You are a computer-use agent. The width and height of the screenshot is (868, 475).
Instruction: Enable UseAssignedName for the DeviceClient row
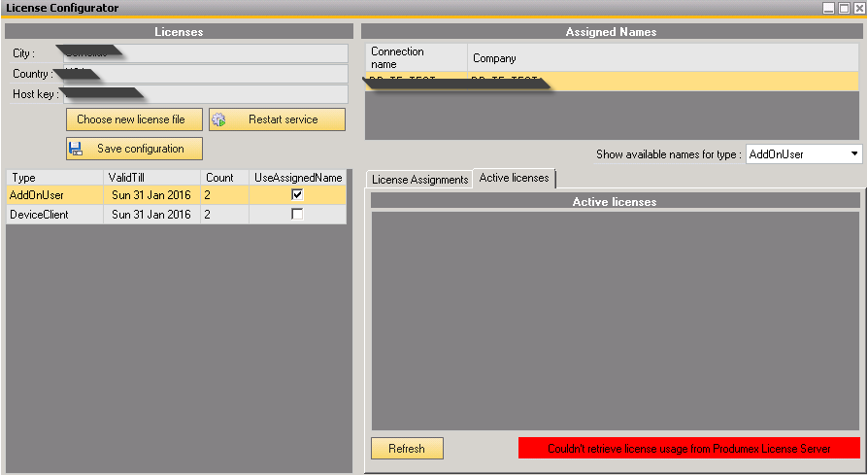tap(297, 214)
